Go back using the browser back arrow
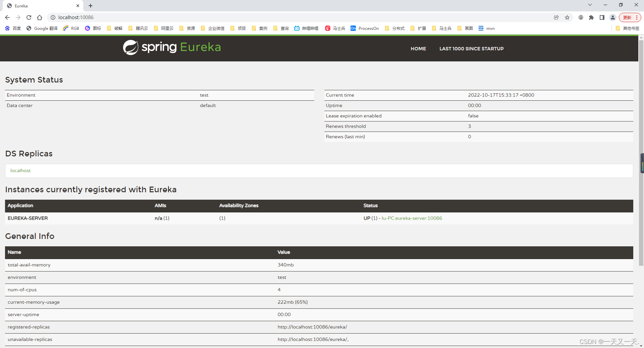The image size is (644, 348). pyautogui.click(x=7, y=17)
